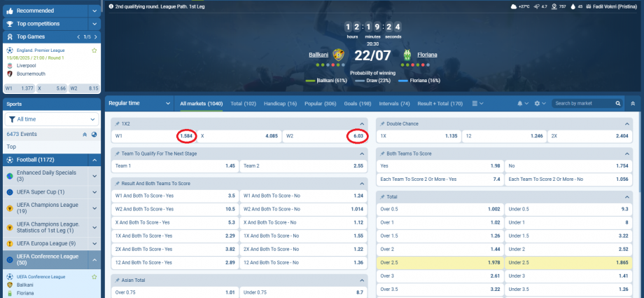
Task: Collapse the Football sports list
Action: 94,160
